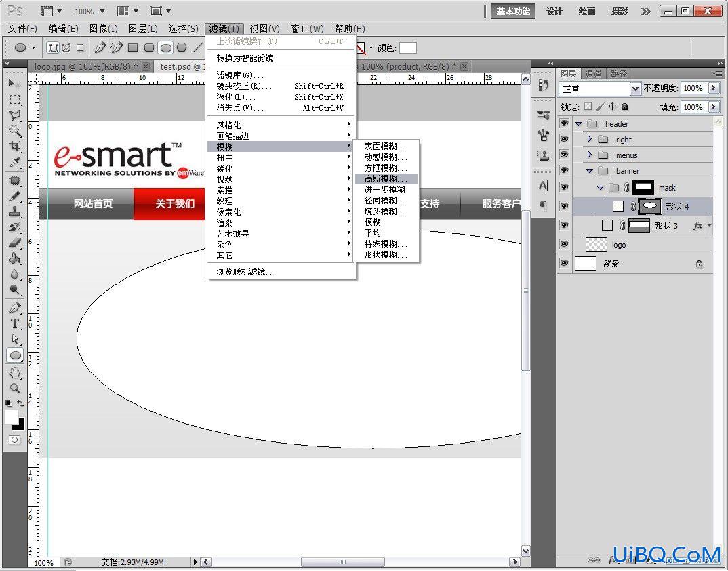Image resolution: width=728 pixels, height=571 pixels.
Task: Select the Move tool
Action: pos(15,83)
